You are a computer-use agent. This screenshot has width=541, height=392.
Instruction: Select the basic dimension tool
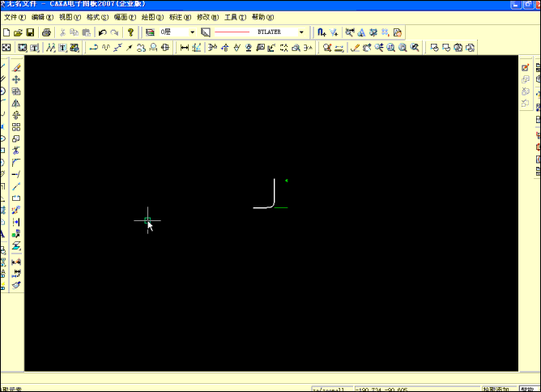click(x=185, y=48)
